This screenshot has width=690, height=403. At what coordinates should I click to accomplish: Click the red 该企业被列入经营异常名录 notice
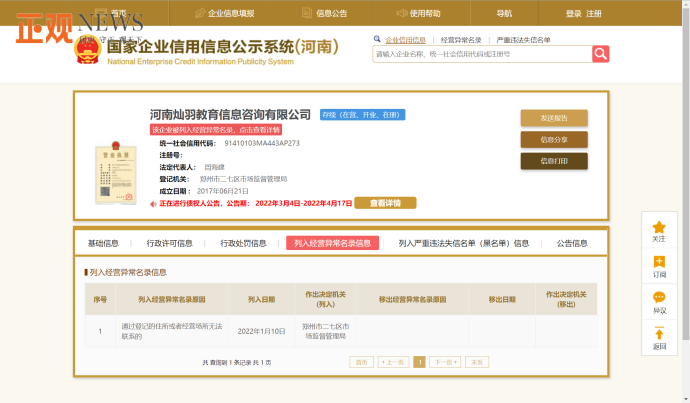coord(216,130)
